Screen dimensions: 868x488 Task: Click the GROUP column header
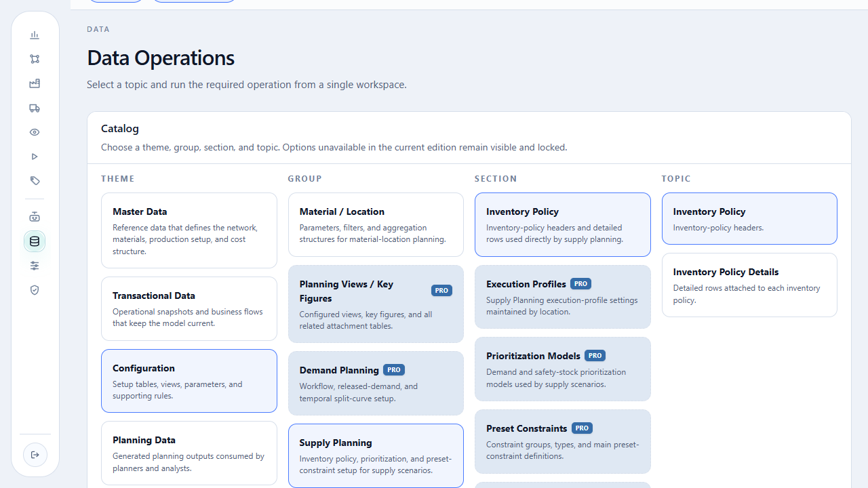click(304, 179)
